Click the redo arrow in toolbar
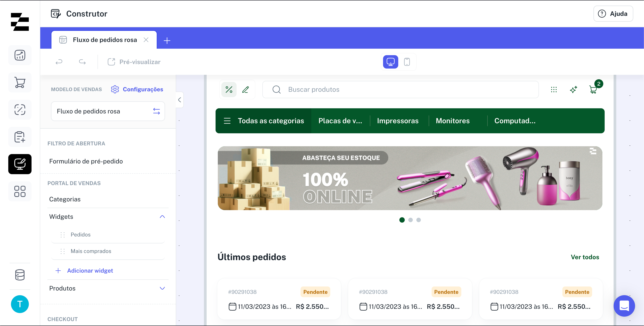Viewport: 644px width, 326px height. 82,62
